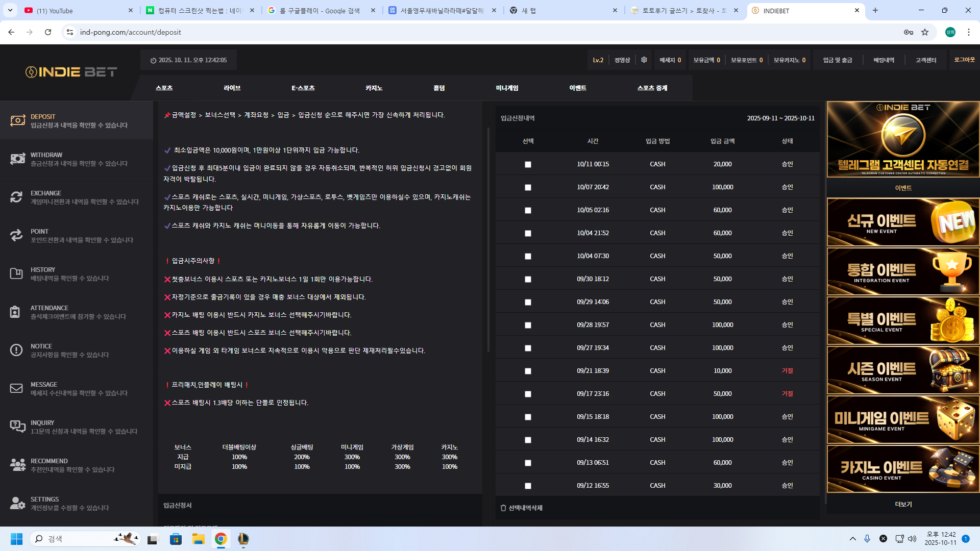
Task: Open 고객센터 customer center link
Action: pyautogui.click(x=925, y=60)
